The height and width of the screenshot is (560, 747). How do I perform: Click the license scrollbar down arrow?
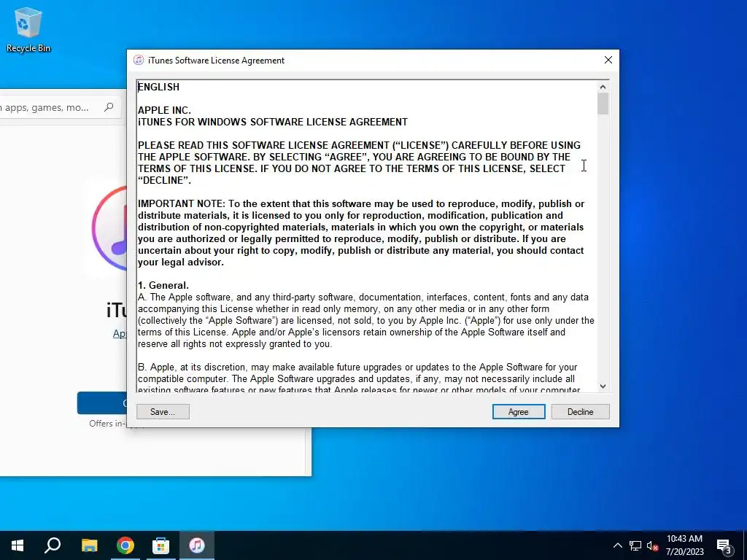603,386
